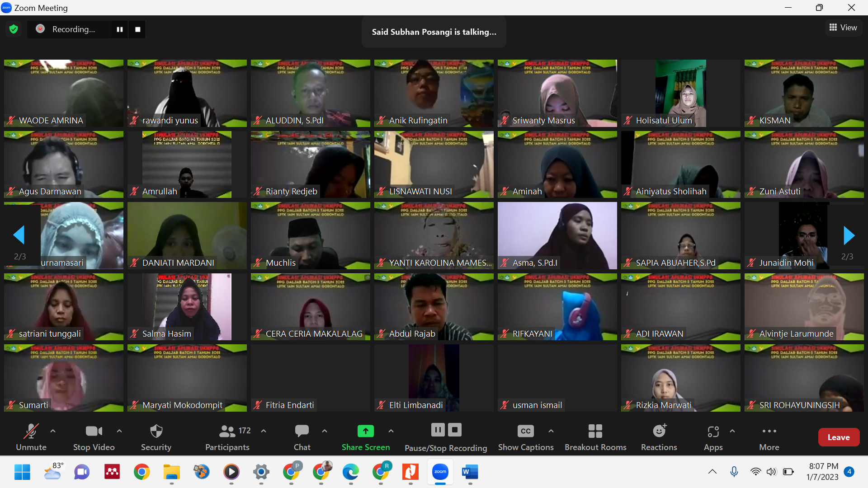Expand audio options arrow beside Unmute
The height and width of the screenshot is (488, 868).
53,431
